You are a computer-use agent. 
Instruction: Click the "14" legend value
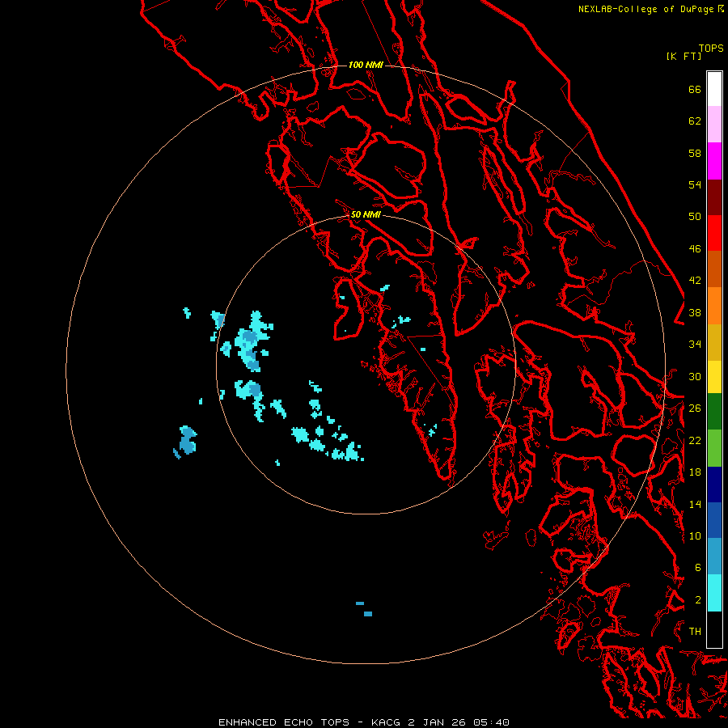pyautogui.click(x=695, y=504)
